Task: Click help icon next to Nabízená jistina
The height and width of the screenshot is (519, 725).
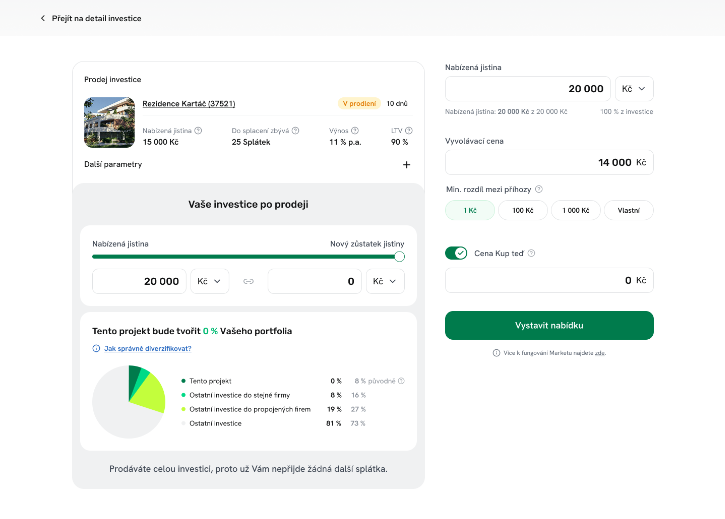Action: coord(198,130)
